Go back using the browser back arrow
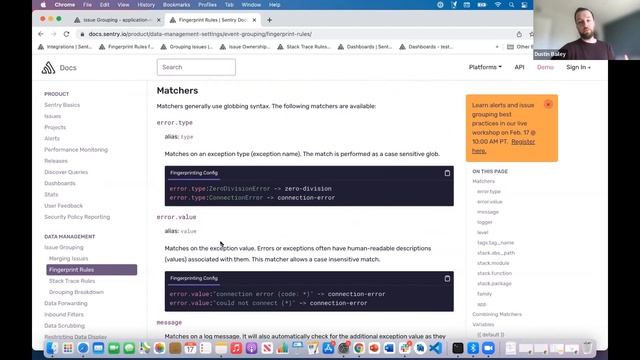This screenshot has height=360, width=640. click(41, 34)
